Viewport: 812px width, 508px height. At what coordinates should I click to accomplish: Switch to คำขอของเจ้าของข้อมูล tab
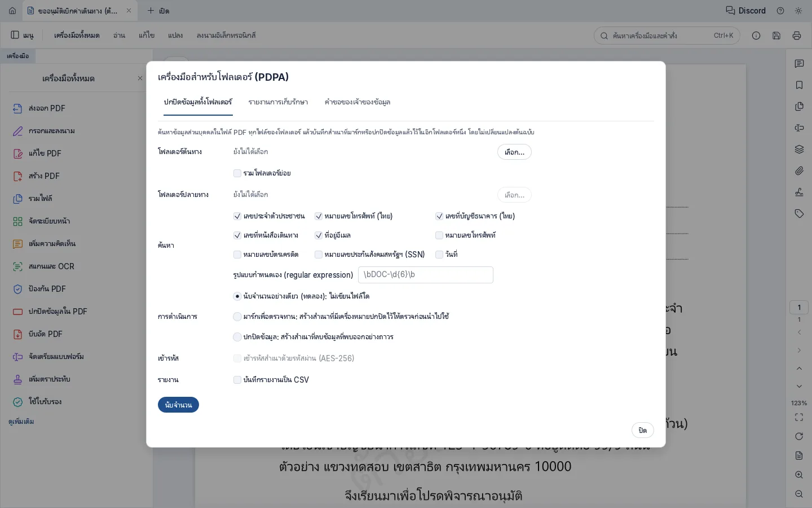click(358, 102)
